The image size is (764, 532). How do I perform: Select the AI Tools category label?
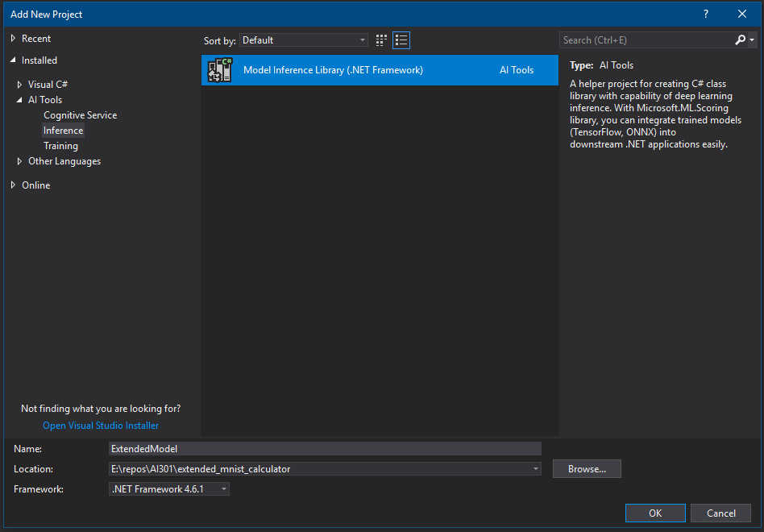(x=45, y=99)
